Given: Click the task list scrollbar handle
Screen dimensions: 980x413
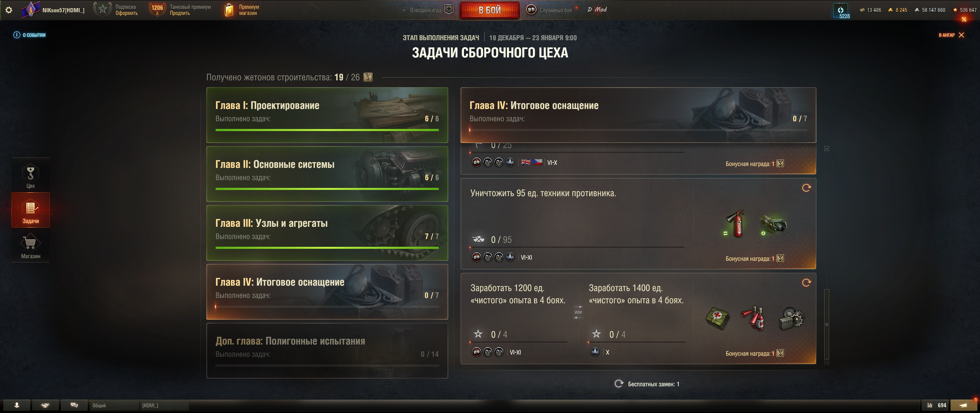Looking at the screenshot, I should 826,324.
